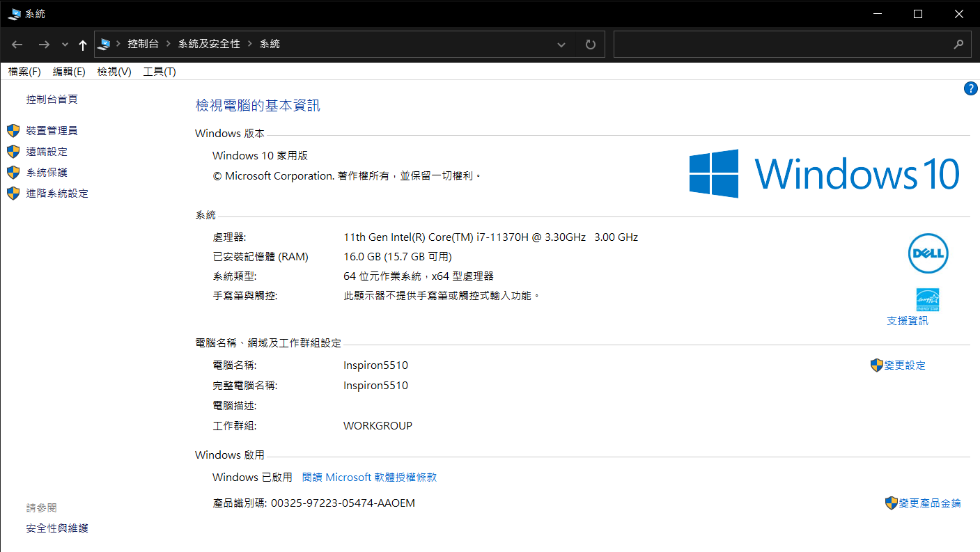This screenshot has height=552, width=980.
Task: Go to 控制台首頁
Action: (x=52, y=100)
